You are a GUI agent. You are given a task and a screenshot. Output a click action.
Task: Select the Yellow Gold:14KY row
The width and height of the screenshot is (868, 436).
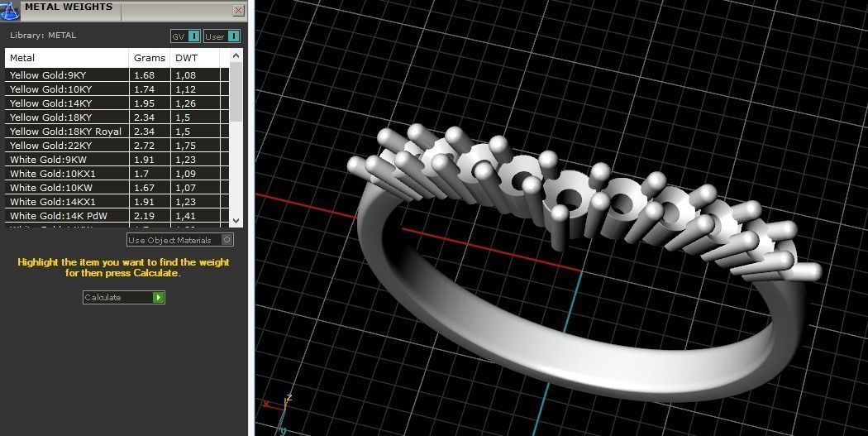coord(117,103)
